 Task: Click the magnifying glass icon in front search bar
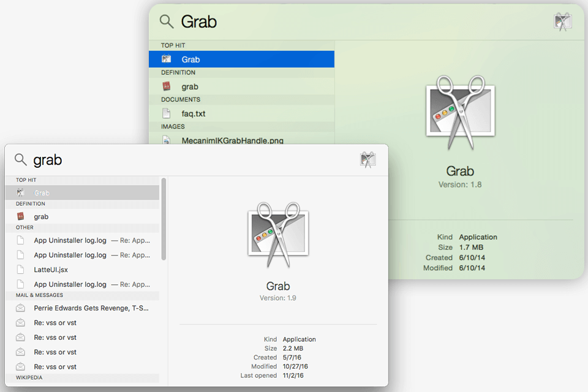coord(20,160)
